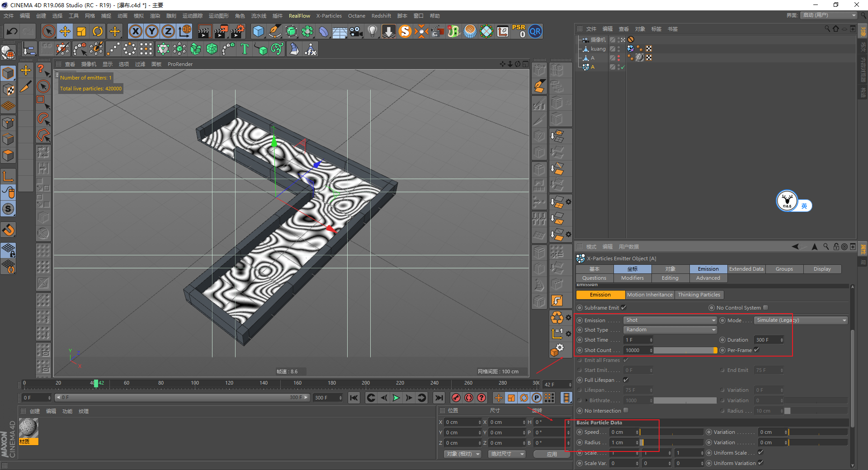This screenshot has width=868, height=470.
Task: Click the PSR 0 reset icon
Action: tap(519, 31)
